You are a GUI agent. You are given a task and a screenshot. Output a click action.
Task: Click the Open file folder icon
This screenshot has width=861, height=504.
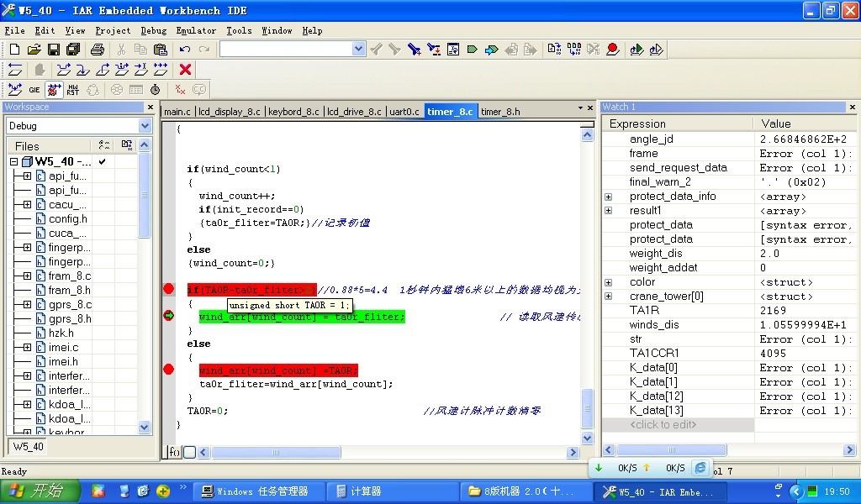coord(34,50)
